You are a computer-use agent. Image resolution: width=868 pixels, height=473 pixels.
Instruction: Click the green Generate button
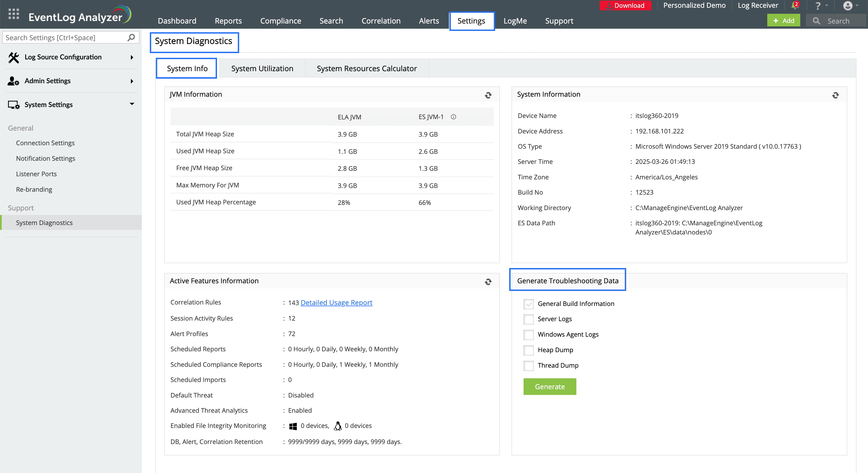pos(550,386)
